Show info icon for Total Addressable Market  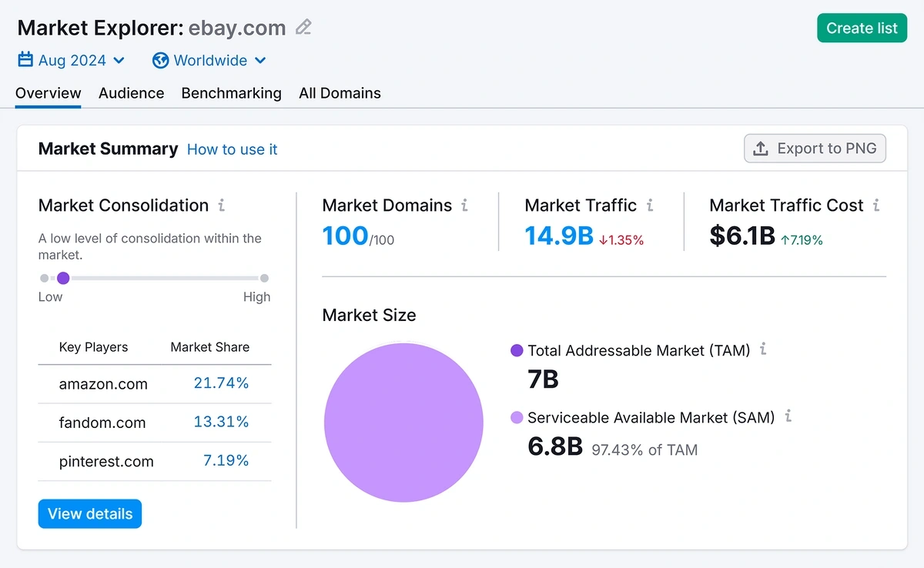(x=763, y=349)
